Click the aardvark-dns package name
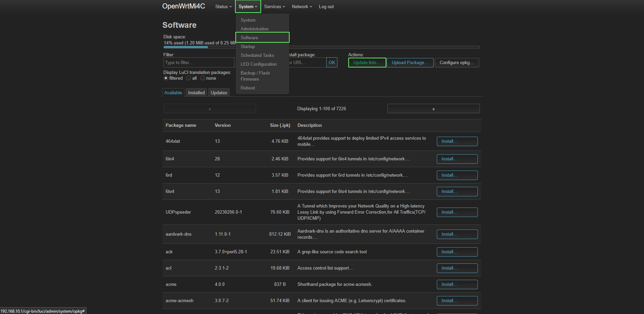The image size is (644, 314). pyautogui.click(x=178, y=234)
